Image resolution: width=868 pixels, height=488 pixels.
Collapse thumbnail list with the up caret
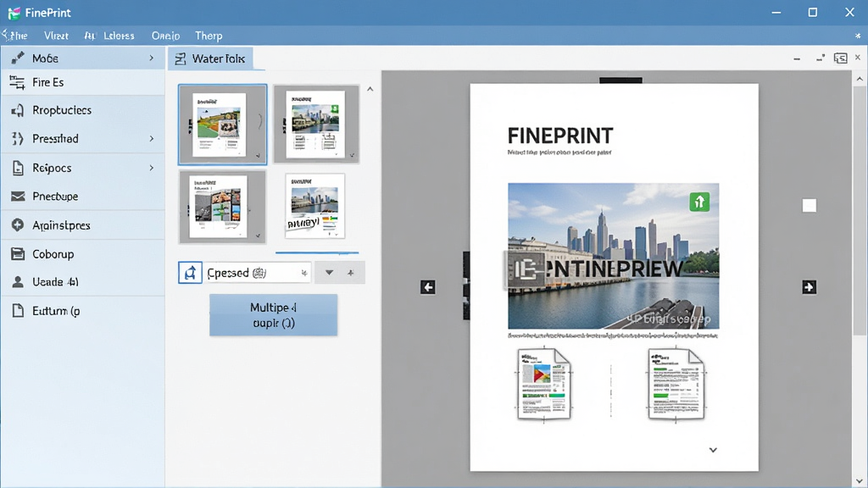pyautogui.click(x=370, y=89)
